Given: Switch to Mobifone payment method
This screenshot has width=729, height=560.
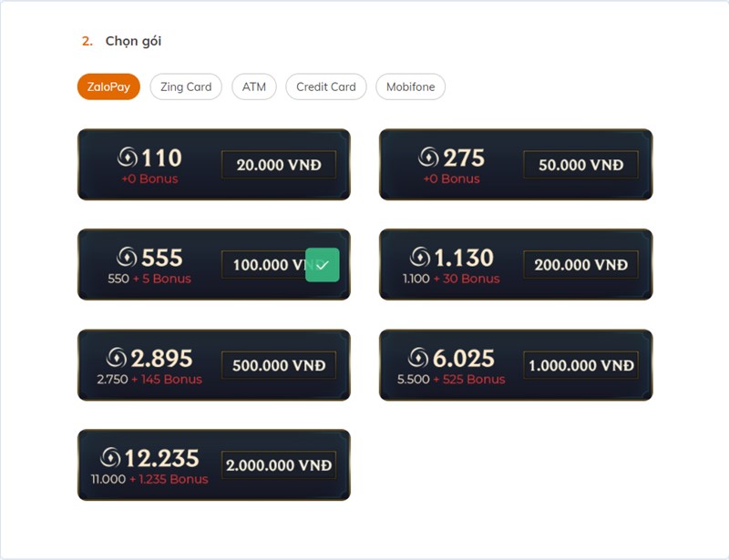Looking at the screenshot, I should [x=411, y=87].
